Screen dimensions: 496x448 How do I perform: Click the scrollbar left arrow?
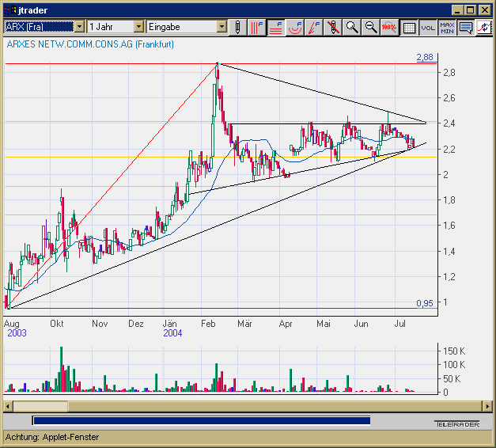[x=8, y=406]
